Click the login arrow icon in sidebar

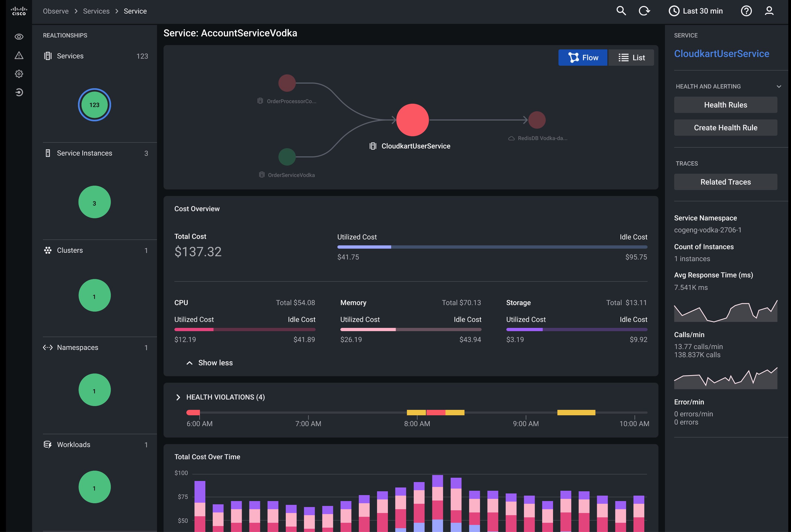[19, 92]
